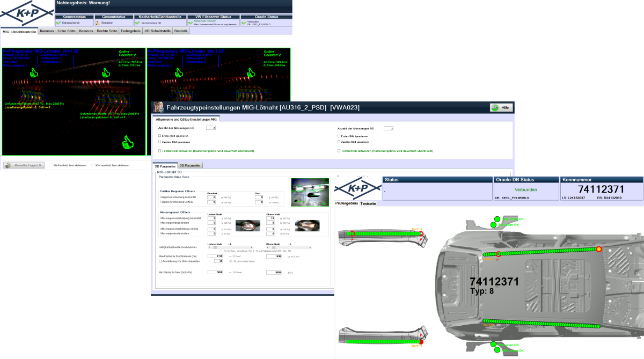Click Untere Naht Min Fläche für Naht field
This screenshot has height=359, width=644.
pos(215,272)
